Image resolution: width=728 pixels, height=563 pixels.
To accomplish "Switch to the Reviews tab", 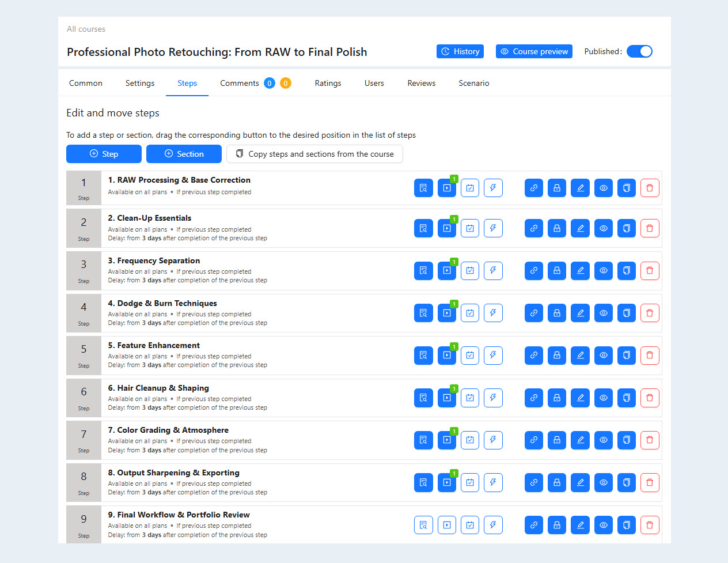I will tap(422, 83).
